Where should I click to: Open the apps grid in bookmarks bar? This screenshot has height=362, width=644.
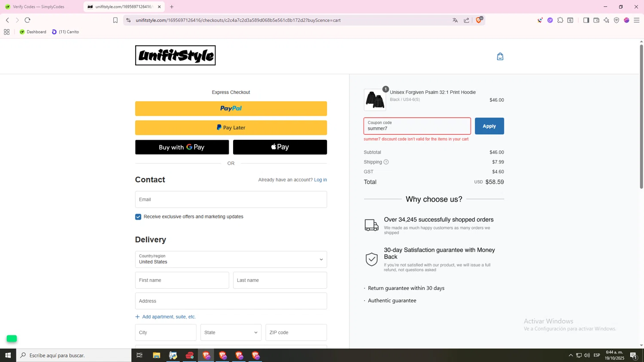point(6,32)
